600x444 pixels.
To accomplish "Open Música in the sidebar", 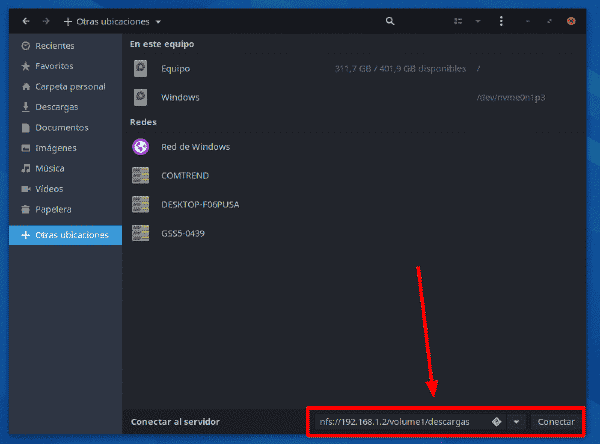I will 65,168.
